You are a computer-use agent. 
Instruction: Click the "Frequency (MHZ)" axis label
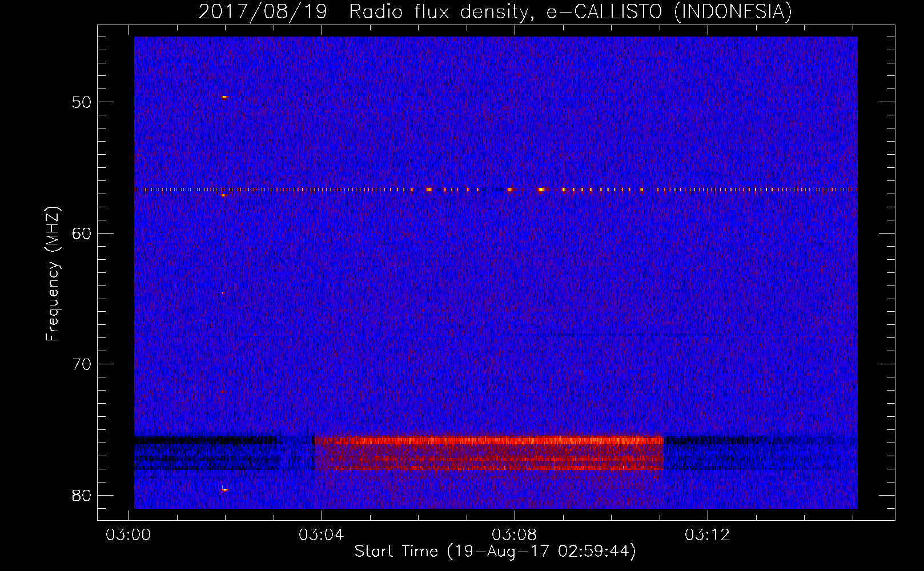click(x=53, y=274)
